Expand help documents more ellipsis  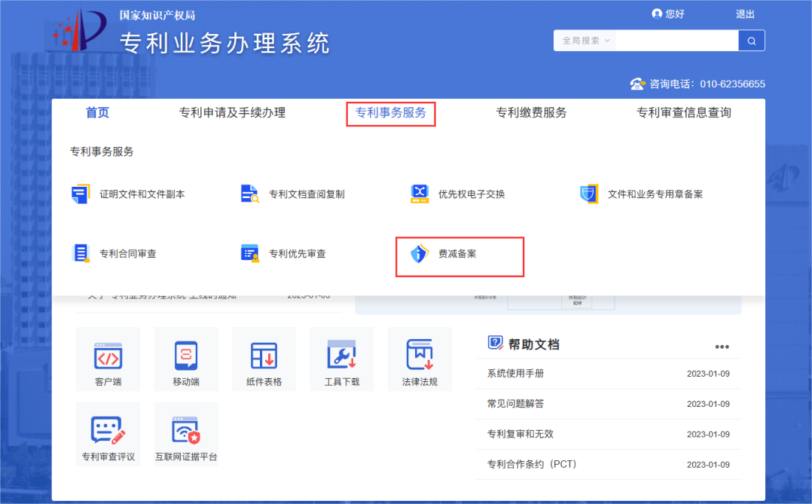(x=722, y=347)
